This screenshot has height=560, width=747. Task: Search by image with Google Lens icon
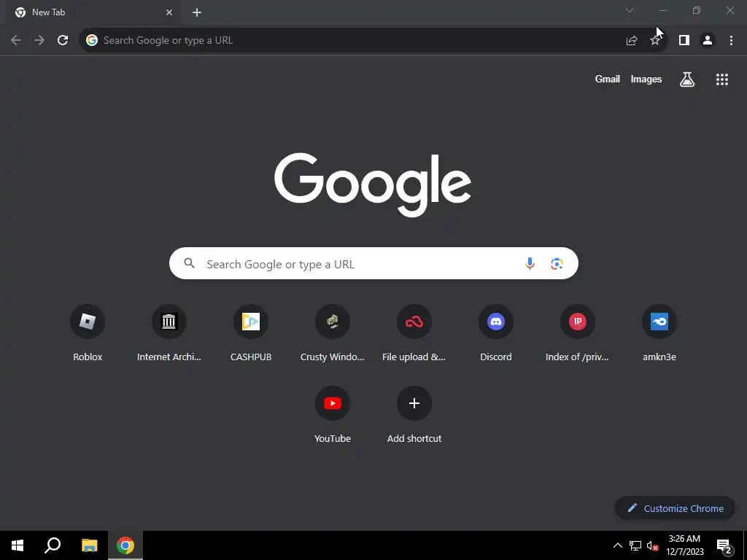[557, 263]
